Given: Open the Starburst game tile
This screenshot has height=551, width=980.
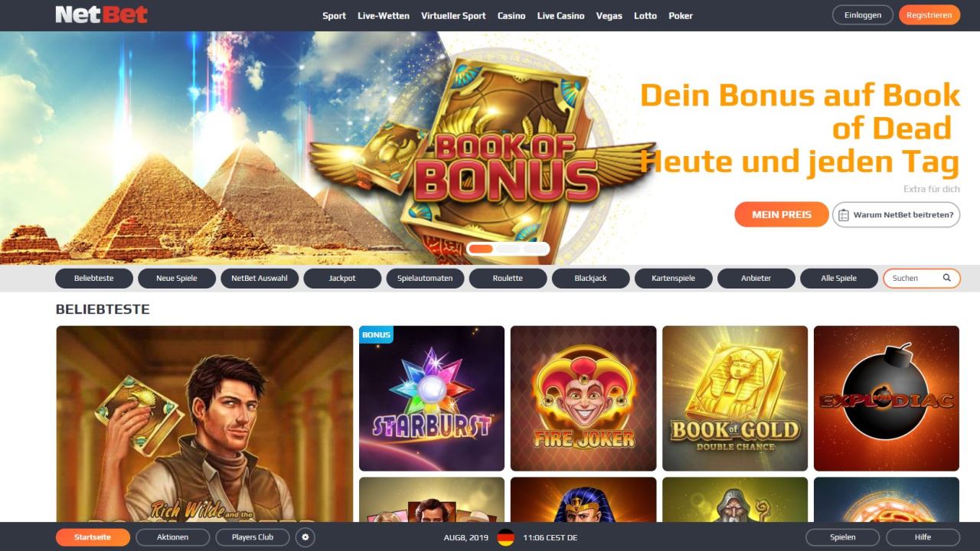Looking at the screenshot, I should [x=432, y=398].
